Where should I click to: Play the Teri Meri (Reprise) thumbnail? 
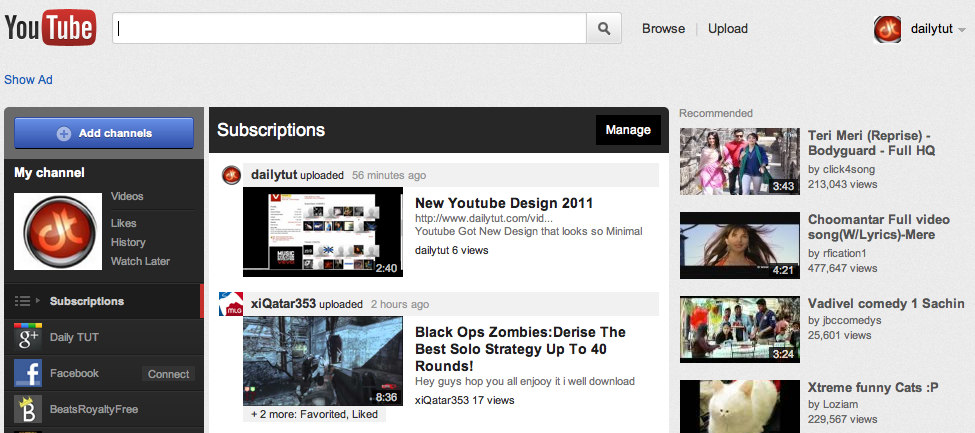(x=740, y=161)
